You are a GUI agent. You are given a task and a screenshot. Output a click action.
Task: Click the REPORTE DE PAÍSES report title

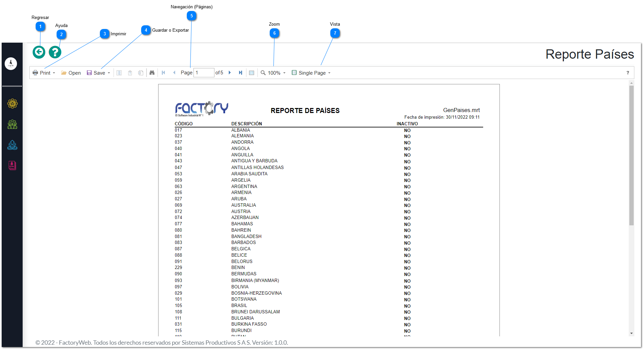pos(305,111)
